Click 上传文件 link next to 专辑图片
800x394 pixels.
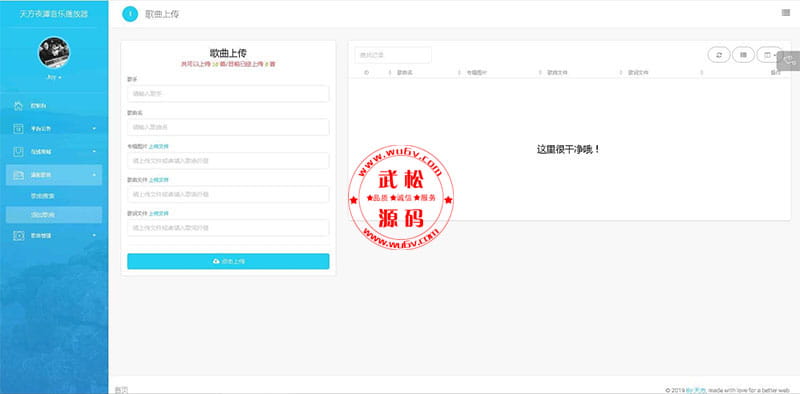click(158, 146)
